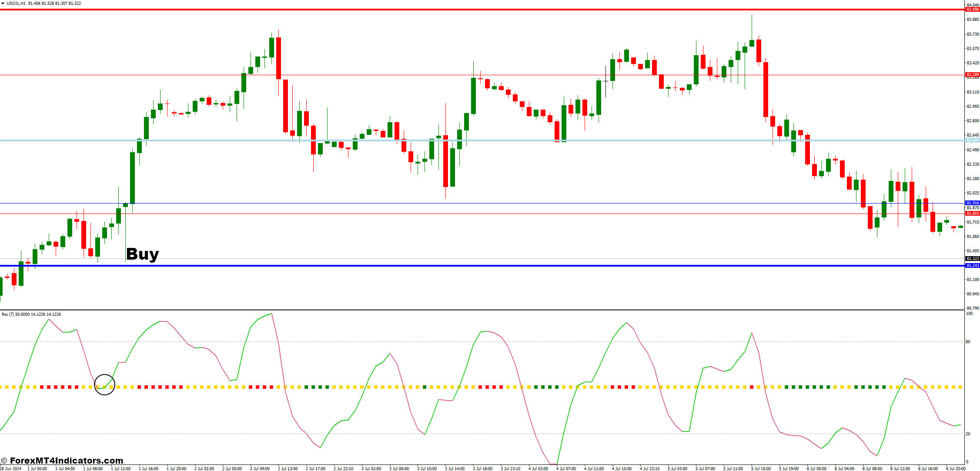Click the 2 Jul 17:00 time label

click(x=316, y=468)
